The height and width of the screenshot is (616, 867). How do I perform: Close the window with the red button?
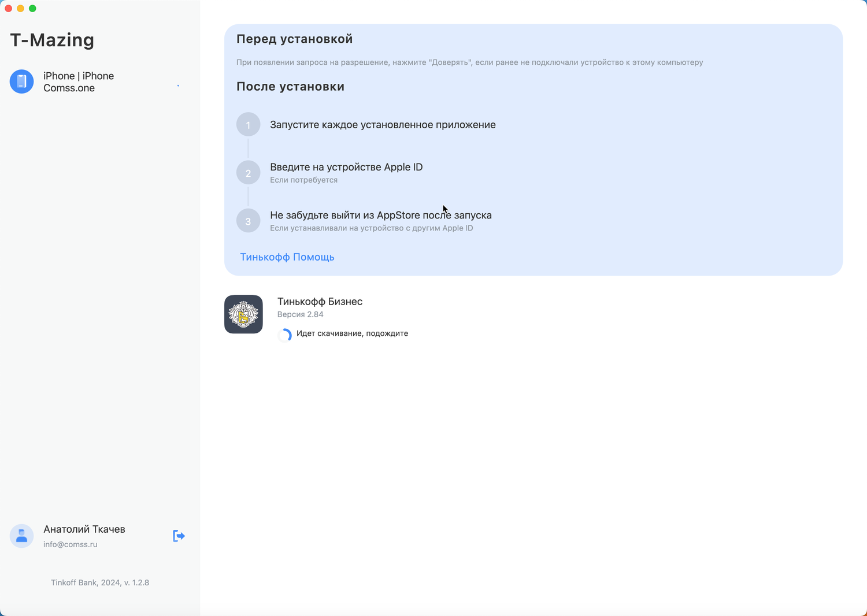point(8,8)
